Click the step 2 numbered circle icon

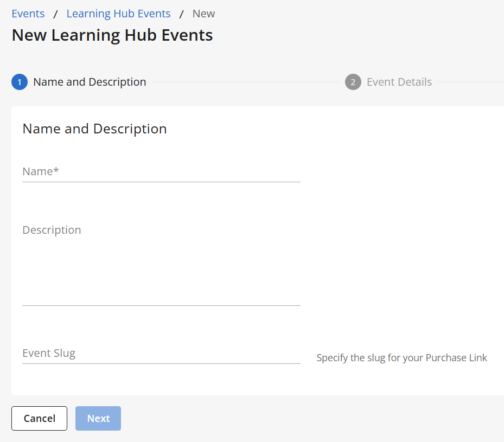click(x=353, y=82)
